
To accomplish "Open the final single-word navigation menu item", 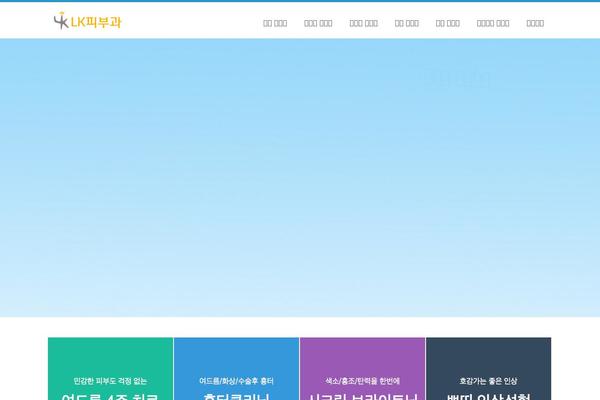I will pos(535,23).
